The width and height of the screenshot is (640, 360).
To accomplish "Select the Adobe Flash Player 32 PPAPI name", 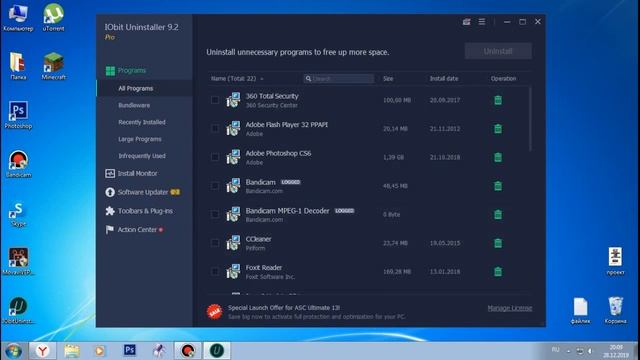I will [x=287, y=124].
